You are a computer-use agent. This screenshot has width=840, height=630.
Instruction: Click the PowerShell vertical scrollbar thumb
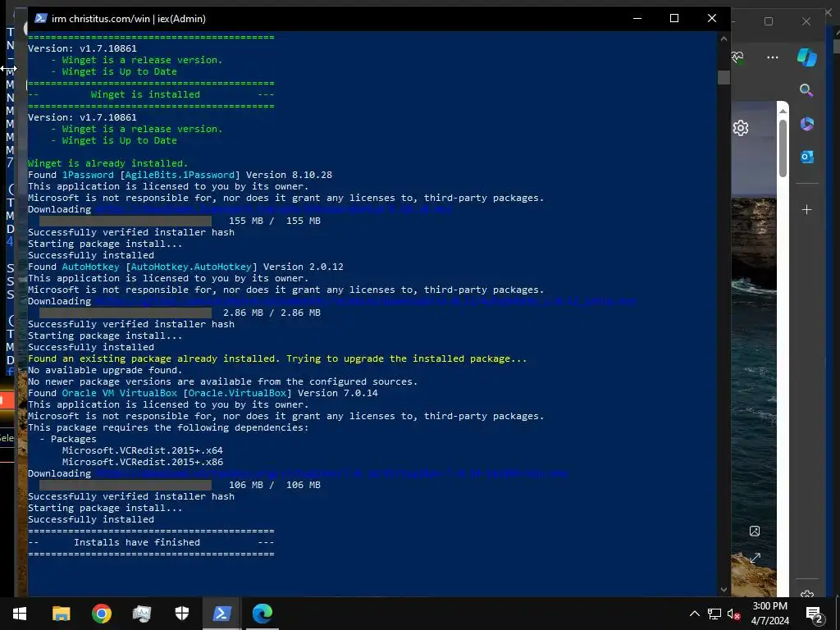(724, 77)
